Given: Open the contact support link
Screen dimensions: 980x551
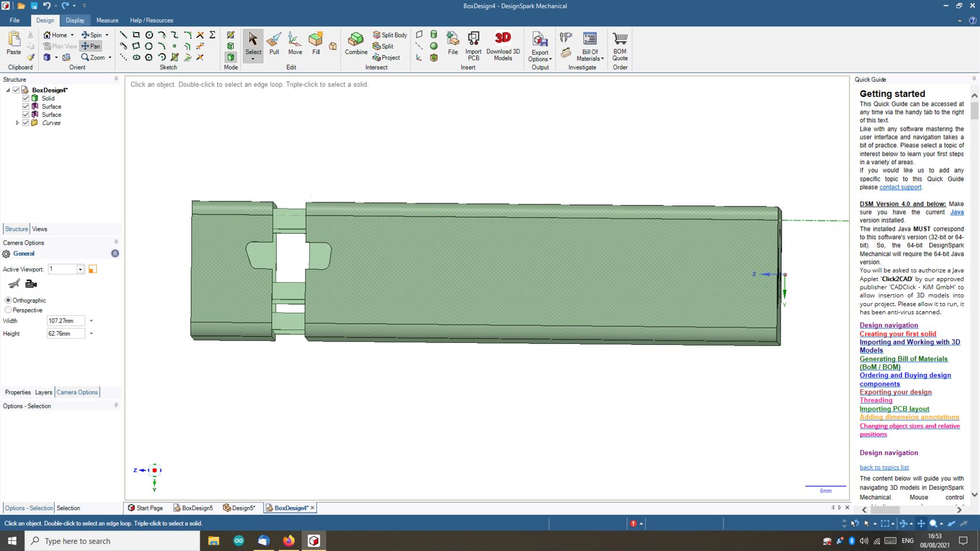Looking at the screenshot, I should point(900,187).
